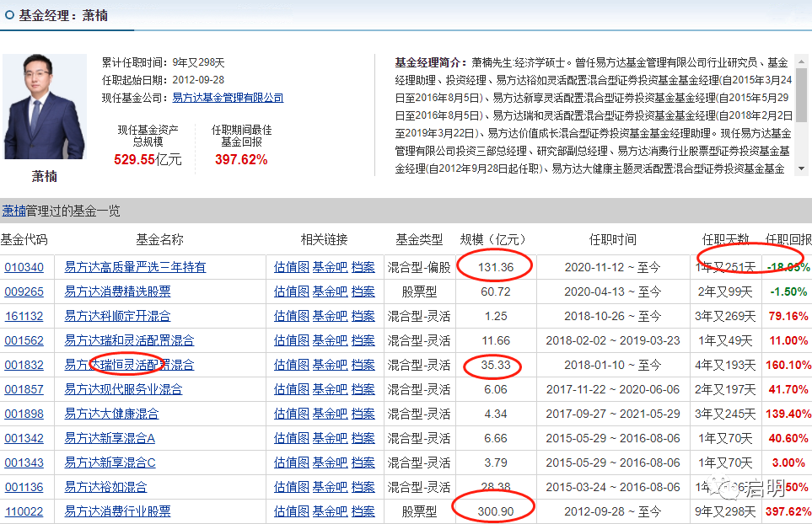Click the 2018-02-02 ~ 2019-03-23 tenure cell
This screenshot has width=812, height=524.
coord(613,340)
